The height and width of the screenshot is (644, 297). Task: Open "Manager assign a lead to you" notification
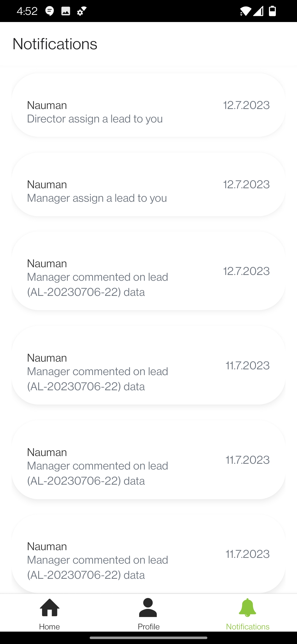pos(148,184)
